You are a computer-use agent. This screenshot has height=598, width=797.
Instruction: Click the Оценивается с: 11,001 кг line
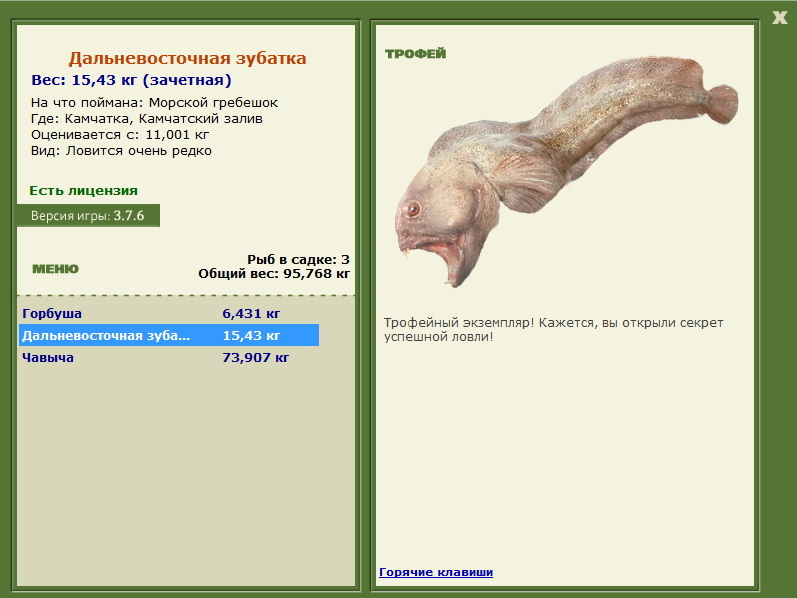click(120, 135)
